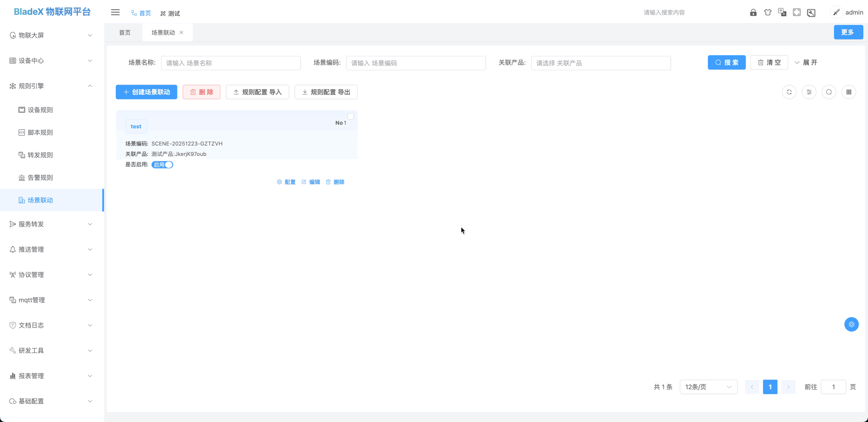Click the lock screen icon in header

(x=753, y=13)
